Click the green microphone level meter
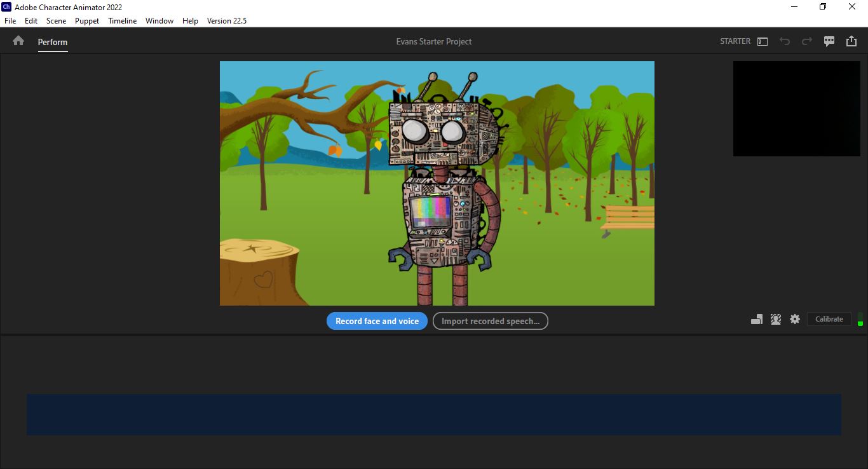868x469 pixels. point(860,319)
